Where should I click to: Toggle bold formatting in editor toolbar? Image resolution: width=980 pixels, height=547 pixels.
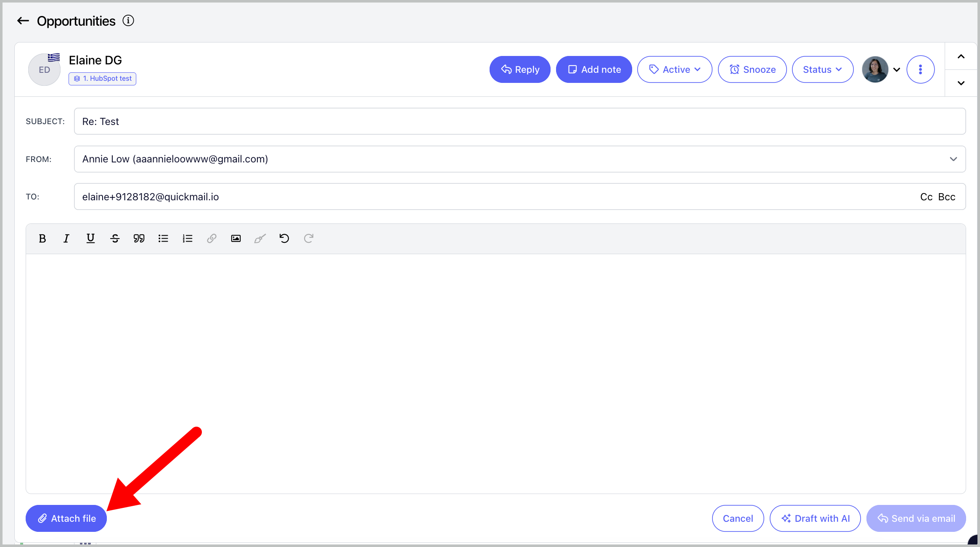pyautogui.click(x=42, y=239)
